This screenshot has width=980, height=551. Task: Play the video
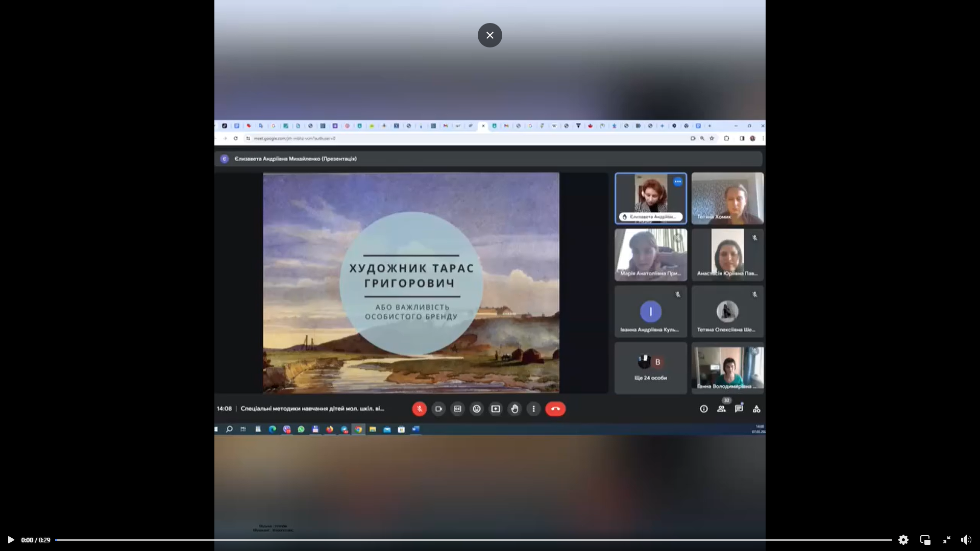(11, 540)
